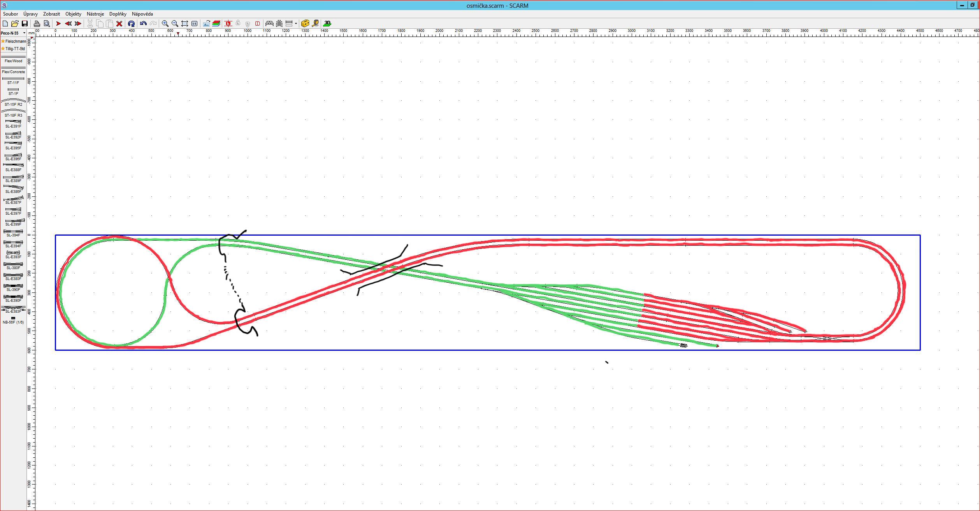Click the measuring tape tool icon
This screenshot has height=511, width=980.
pyautogui.click(x=315, y=24)
